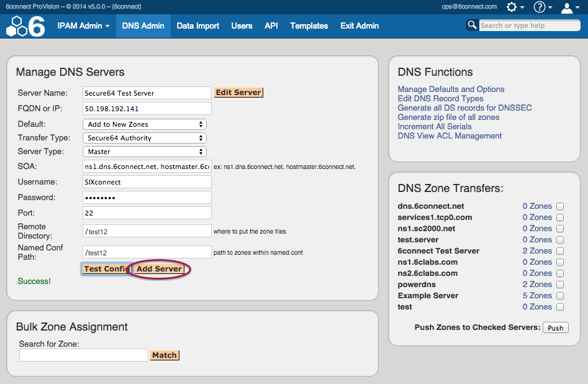
Task: Click the Edit Server button
Action: click(x=238, y=93)
